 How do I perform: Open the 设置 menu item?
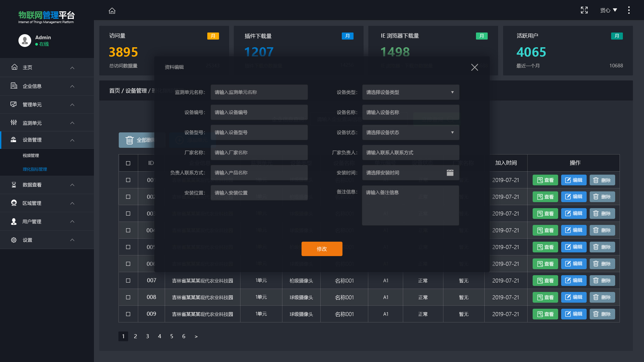[x=47, y=240]
